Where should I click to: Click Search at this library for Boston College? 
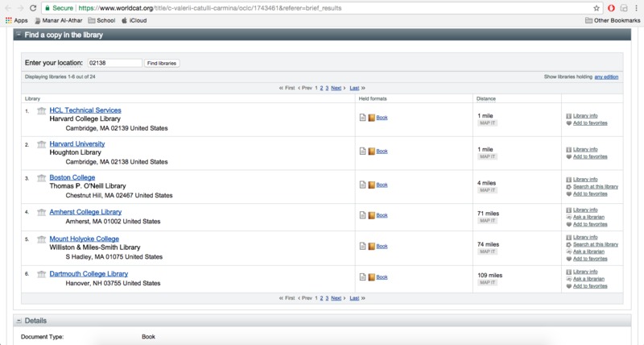596,187
